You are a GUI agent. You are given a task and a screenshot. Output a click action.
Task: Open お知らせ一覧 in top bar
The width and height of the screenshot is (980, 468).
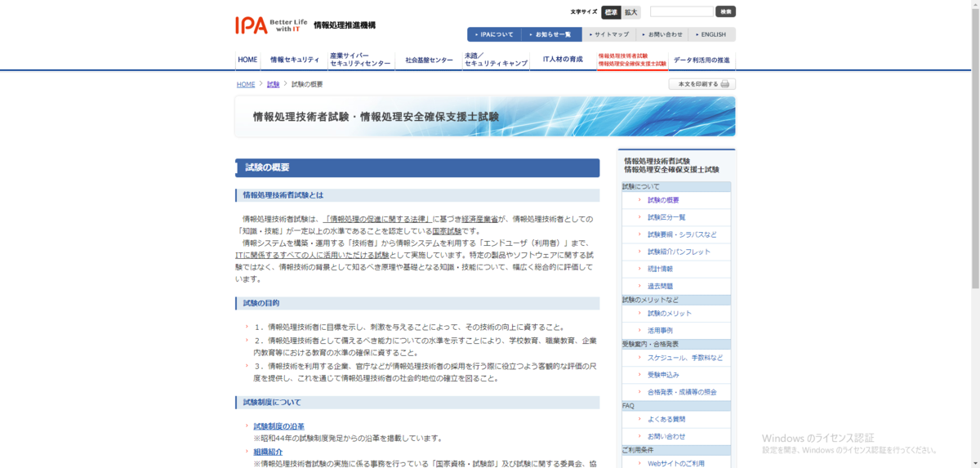click(x=551, y=34)
